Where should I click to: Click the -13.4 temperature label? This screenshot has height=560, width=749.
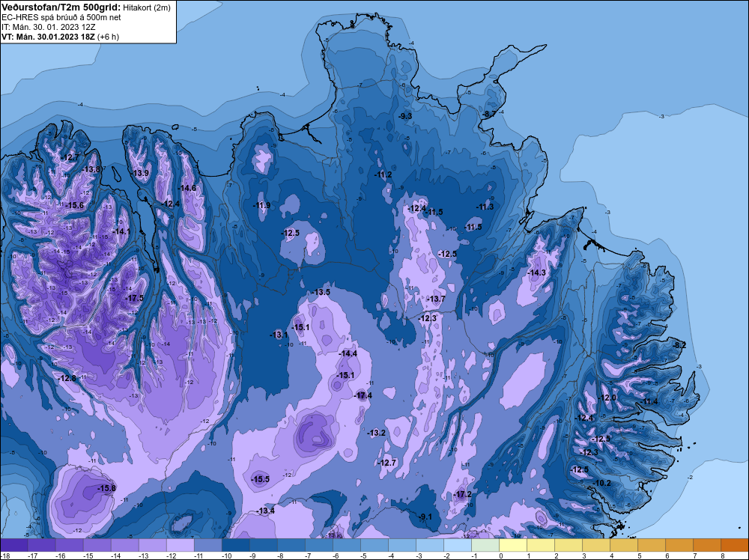(x=265, y=511)
